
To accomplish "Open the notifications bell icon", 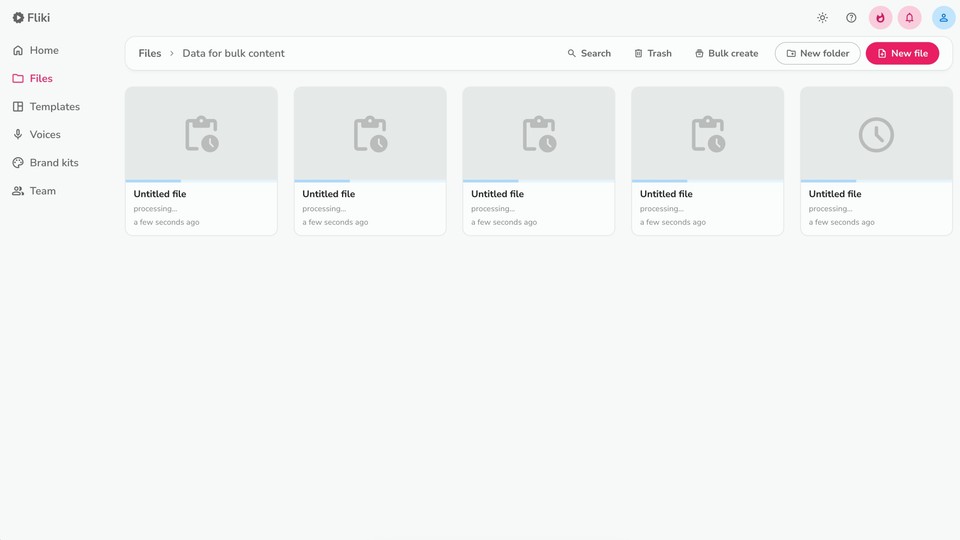I will click(909, 18).
